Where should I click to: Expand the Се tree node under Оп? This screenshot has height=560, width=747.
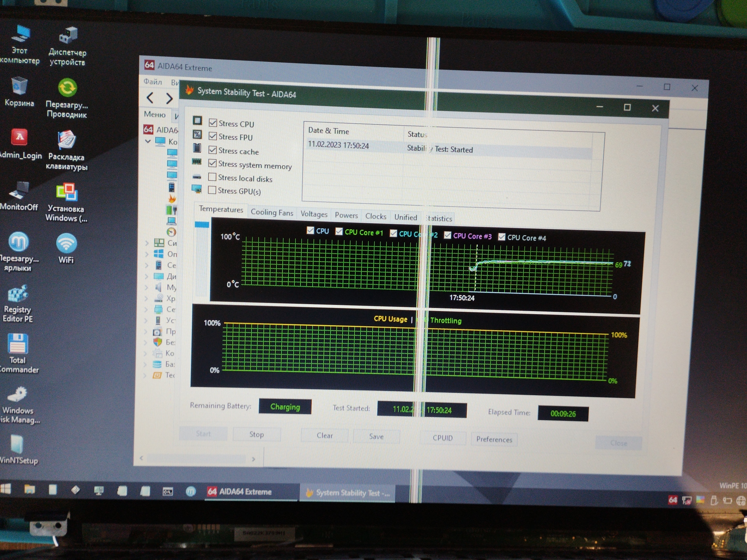click(147, 265)
